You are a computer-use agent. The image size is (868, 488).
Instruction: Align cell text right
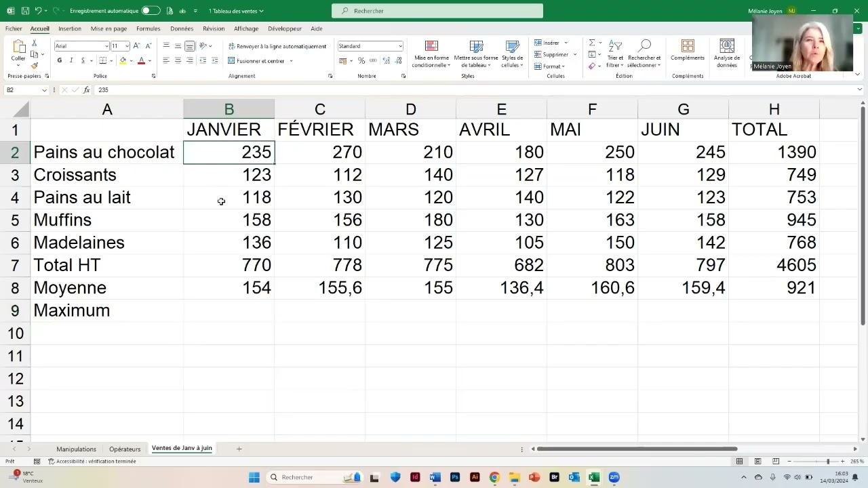[x=190, y=60]
